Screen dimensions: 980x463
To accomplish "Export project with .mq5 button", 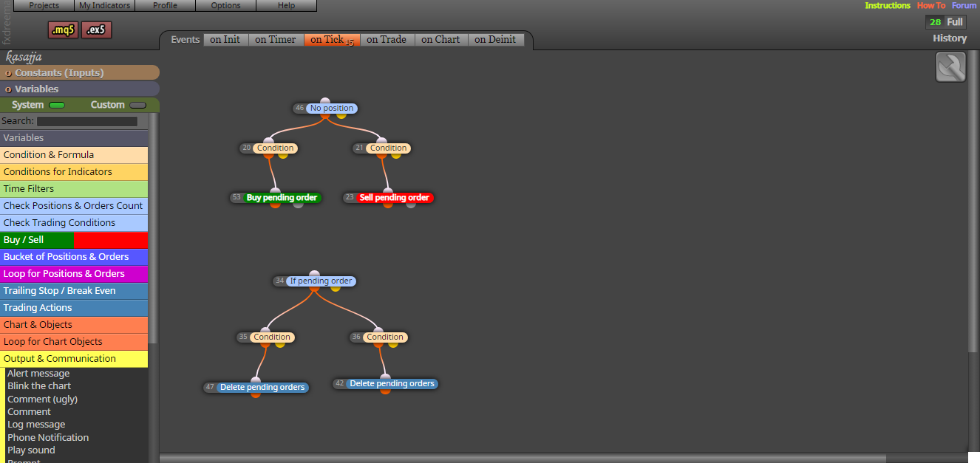I will pos(63,30).
